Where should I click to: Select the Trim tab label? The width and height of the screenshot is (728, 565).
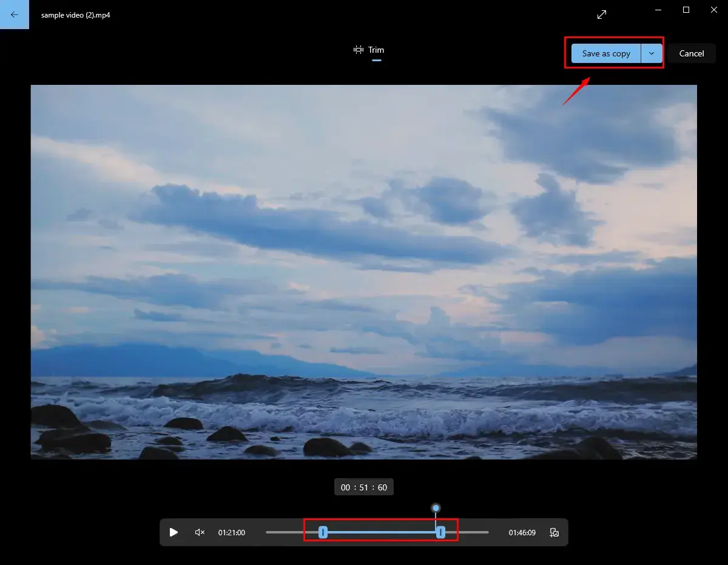click(x=376, y=50)
